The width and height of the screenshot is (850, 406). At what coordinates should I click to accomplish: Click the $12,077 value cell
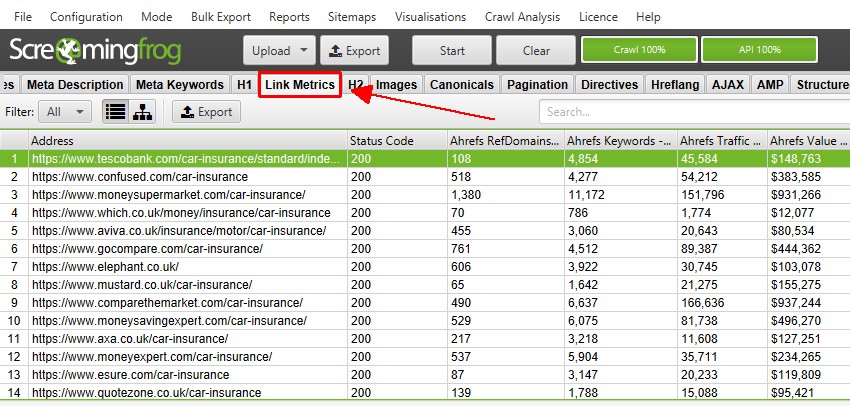click(808, 212)
